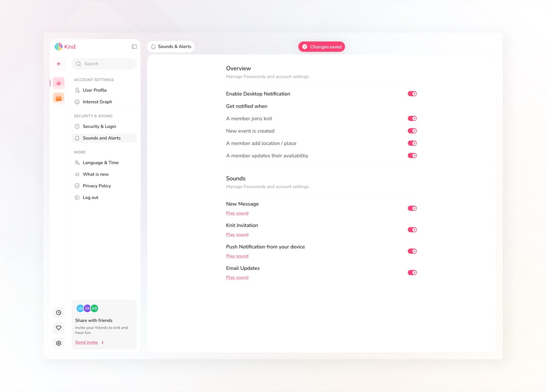Click the arrow next to Send invite
This screenshot has width=546, height=392.
pyautogui.click(x=103, y=343)
